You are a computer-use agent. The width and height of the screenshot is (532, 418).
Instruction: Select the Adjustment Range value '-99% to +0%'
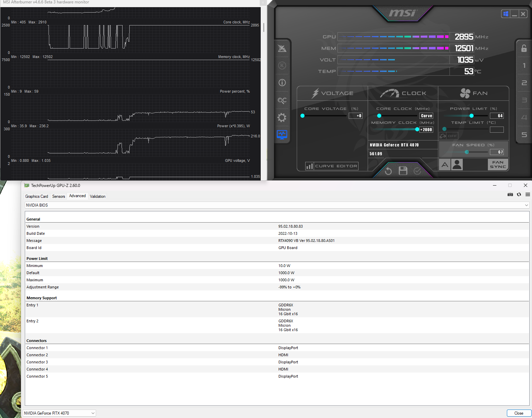tap(290, 287)
